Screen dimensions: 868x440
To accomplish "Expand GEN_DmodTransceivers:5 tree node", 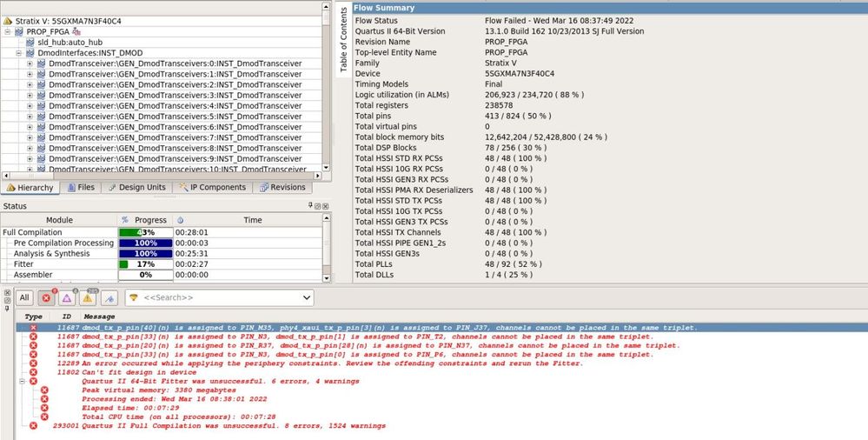I will (30, 117).
